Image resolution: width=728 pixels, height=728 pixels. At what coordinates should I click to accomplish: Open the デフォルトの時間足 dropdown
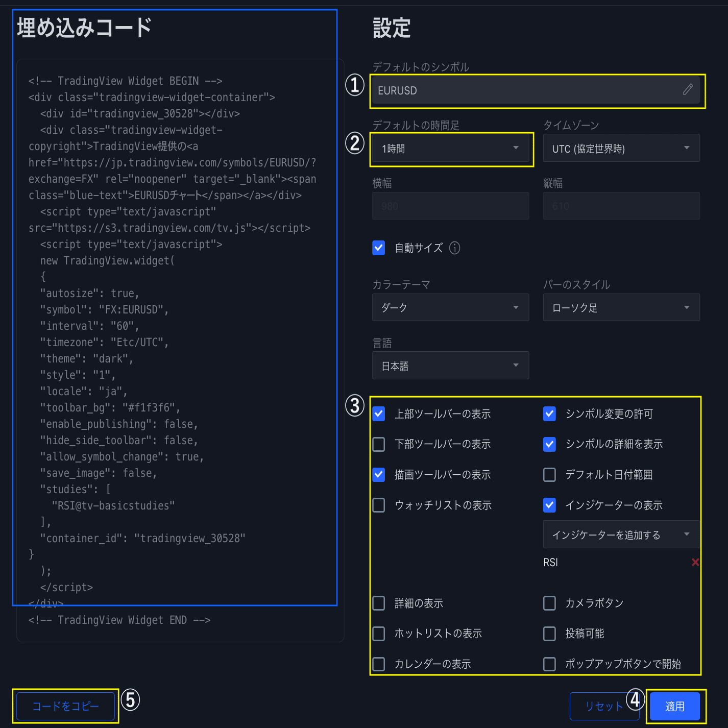coord(451,148)
